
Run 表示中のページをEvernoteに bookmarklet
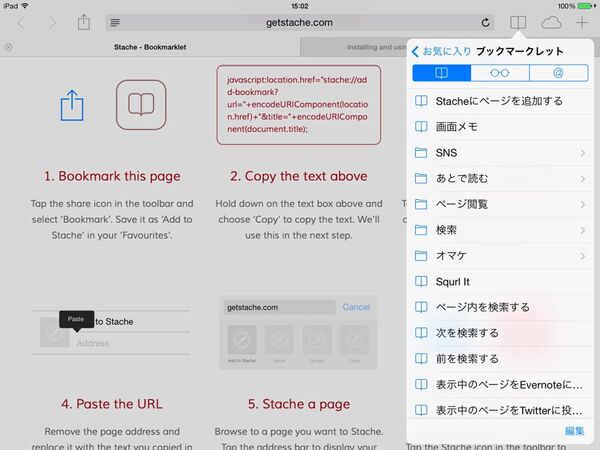[501, 385]
